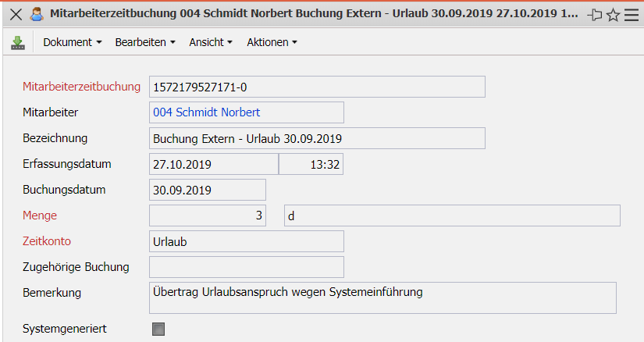The width and height of the screenshot is (644, 342).
Task: Click the Buchungsdatum field 30.09.2019
Action: pos(207,190)
